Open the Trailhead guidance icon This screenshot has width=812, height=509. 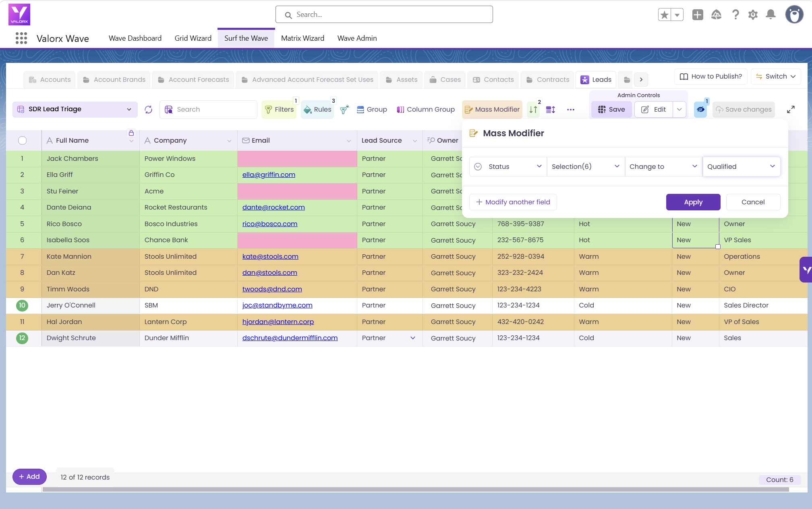point(716,15)
